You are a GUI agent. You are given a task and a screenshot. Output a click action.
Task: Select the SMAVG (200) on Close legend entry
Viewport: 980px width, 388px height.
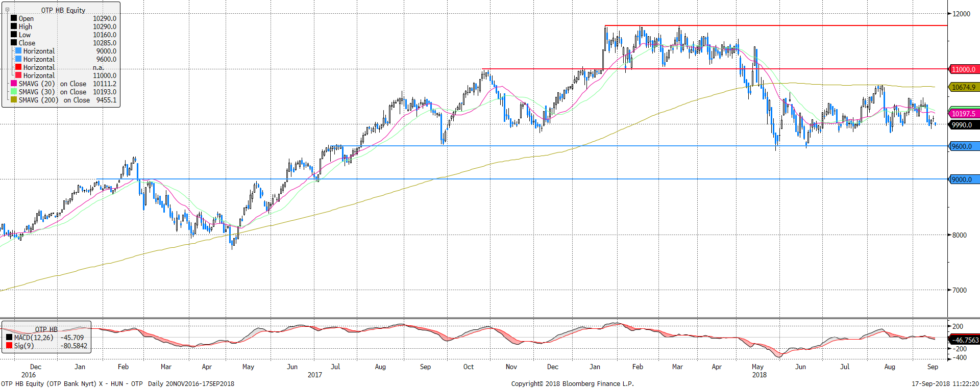pyautogui.click(x=54, y=100)
